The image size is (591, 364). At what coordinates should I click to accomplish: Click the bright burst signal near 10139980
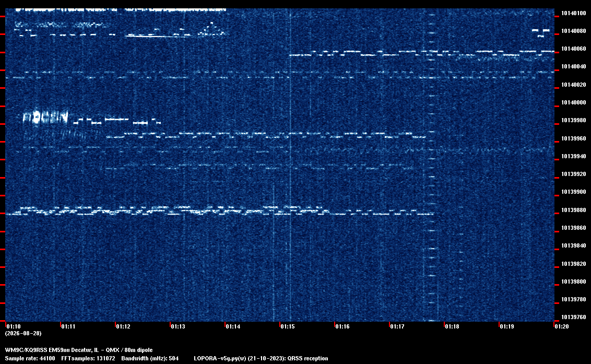tap(45, 117)
